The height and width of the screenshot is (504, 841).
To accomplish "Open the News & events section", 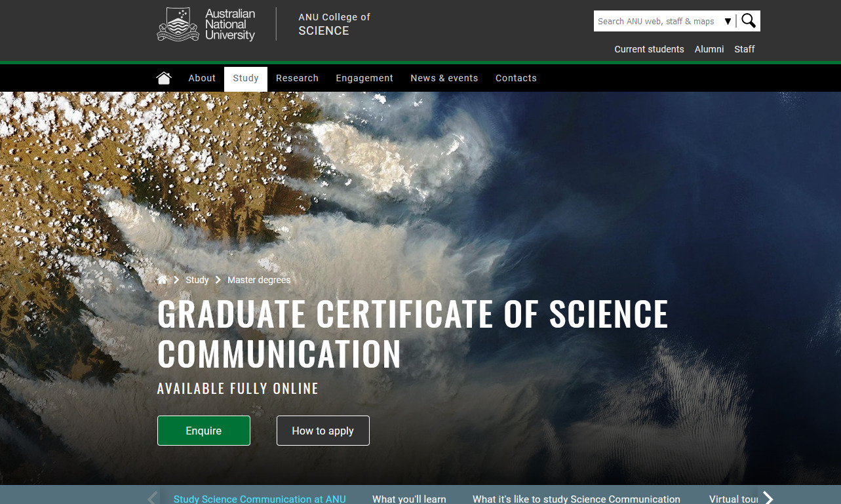I will [444, 77].
